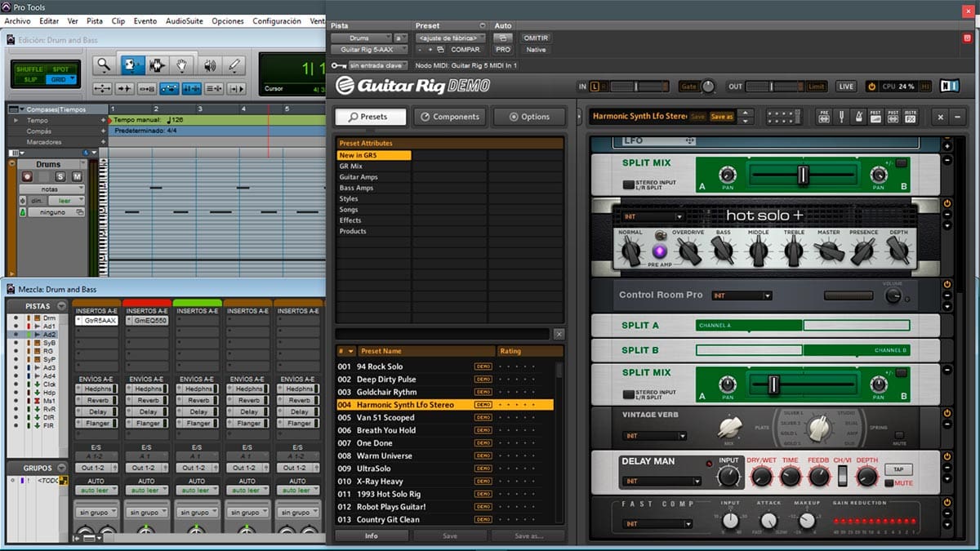The image size is (980, 551).
Task: Switch to the Options tab in Guitar Rig
Action: point(529,117)
